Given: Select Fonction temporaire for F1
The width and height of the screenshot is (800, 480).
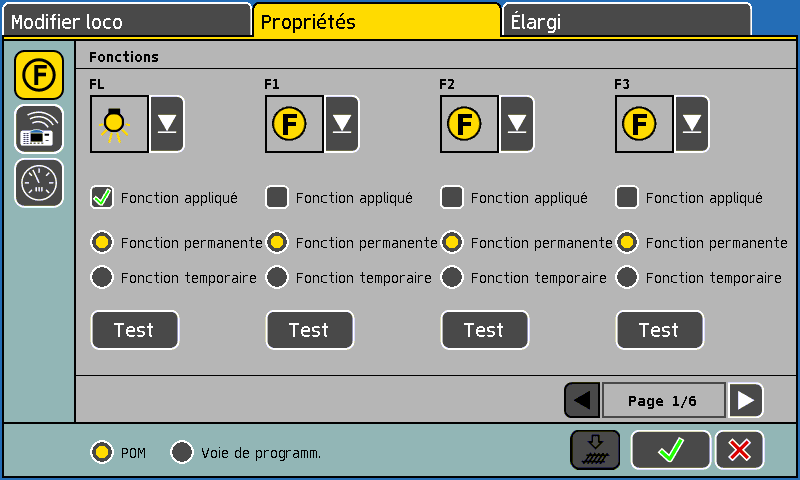Looking at the screenshot, I should [277, 277].
